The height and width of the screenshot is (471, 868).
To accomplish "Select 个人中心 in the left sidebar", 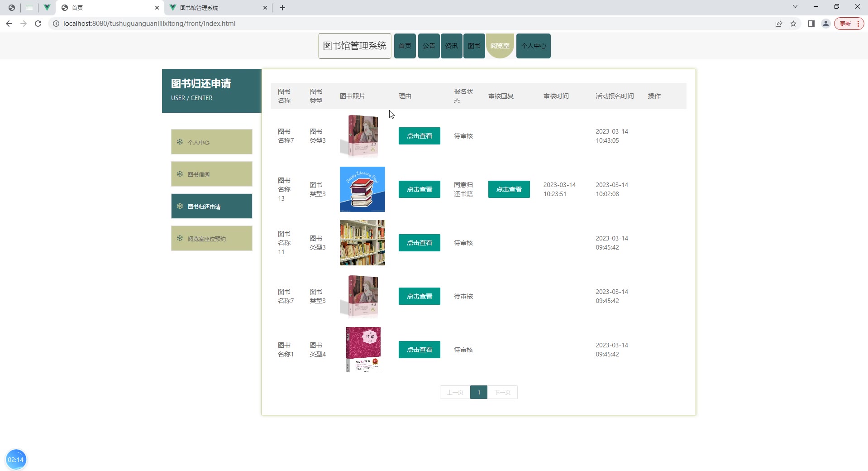I will pos(212,142).
